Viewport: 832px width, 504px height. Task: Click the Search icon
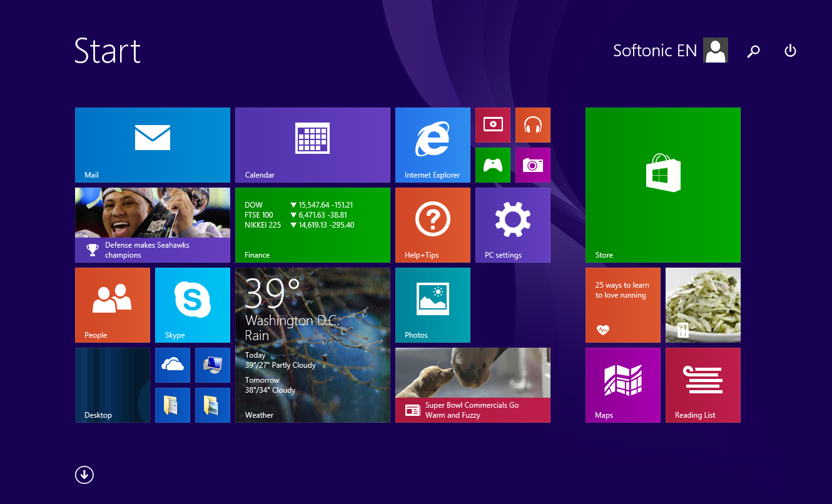click(753, 51)
